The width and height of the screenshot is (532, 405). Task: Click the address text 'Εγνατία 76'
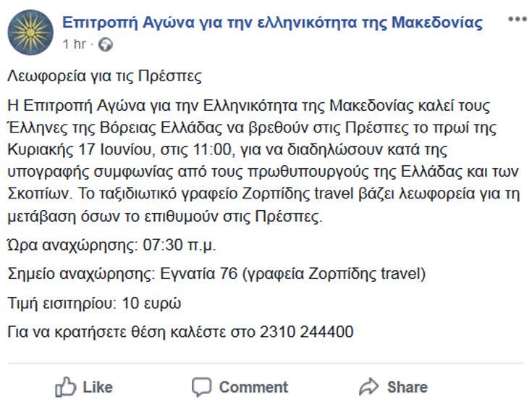click(198, 274)
